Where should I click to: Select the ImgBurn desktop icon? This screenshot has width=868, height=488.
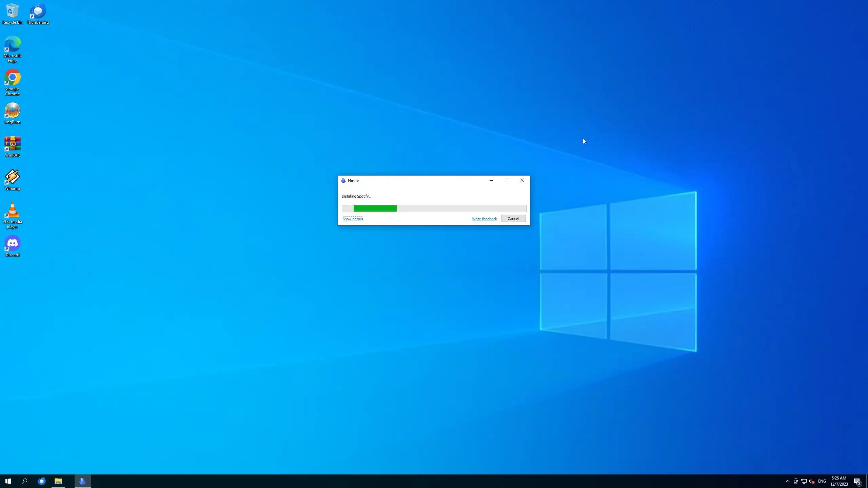pos(12,113)
